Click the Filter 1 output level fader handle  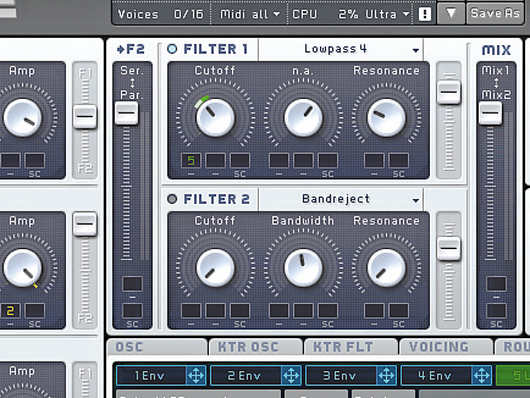tap(449, 92)
